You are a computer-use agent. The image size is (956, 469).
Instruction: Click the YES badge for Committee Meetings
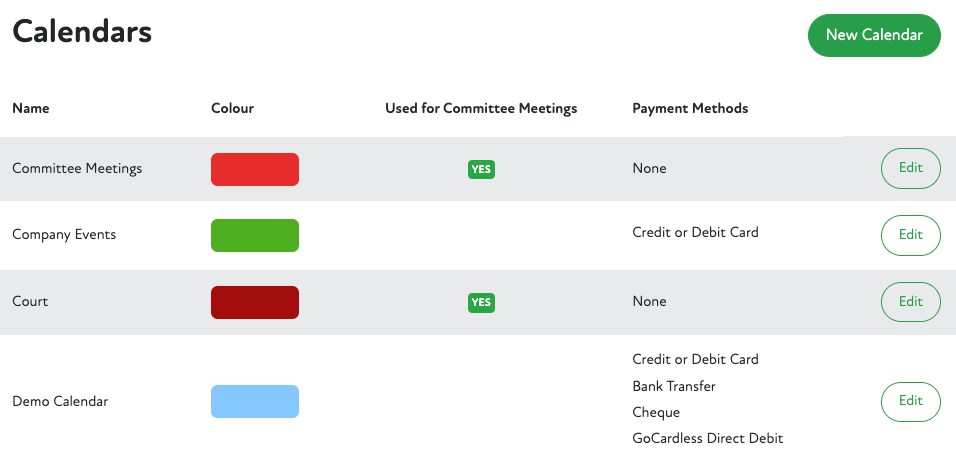(x=481, y=169)
